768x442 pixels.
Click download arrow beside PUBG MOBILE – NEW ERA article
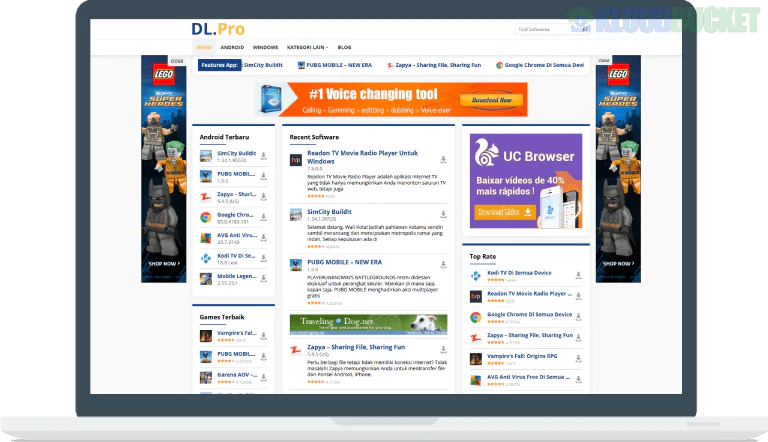[442, 265]
